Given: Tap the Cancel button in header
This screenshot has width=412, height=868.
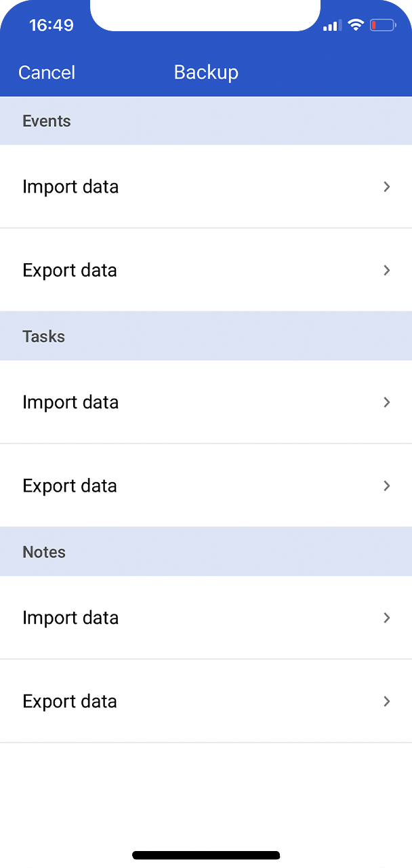Looking at the screenshot, I should (47, 73).
